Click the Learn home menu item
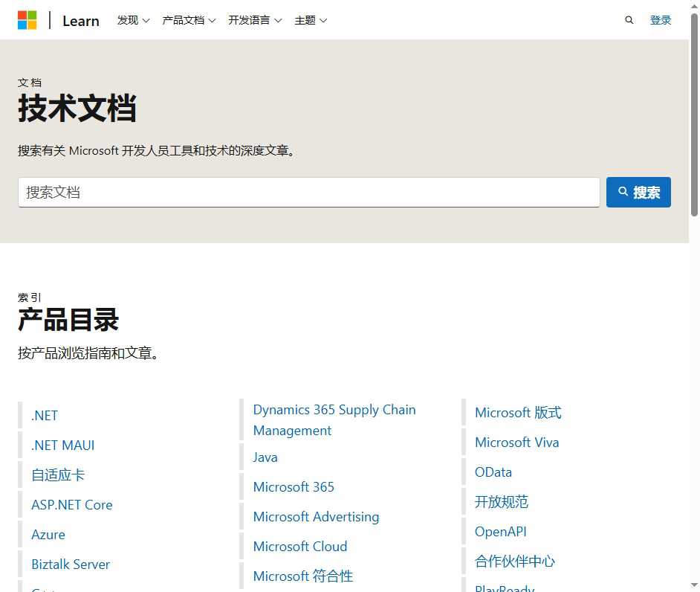Viewport: 700px width, 592px height. (80, 21)
